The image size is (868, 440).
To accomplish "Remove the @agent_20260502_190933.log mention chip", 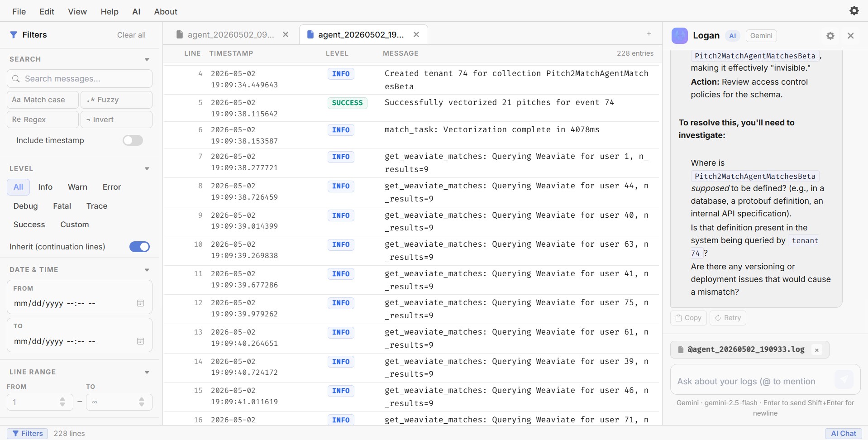I will (x=817, y=350).
